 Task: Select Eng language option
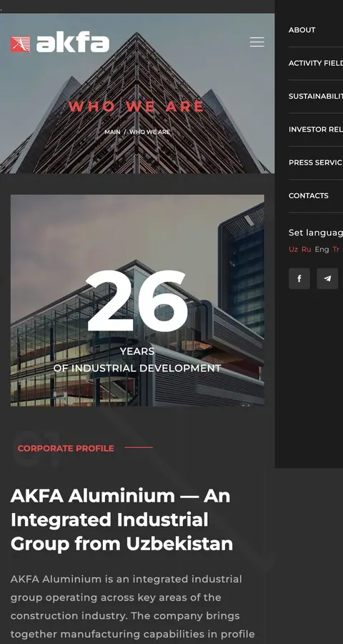322,249
